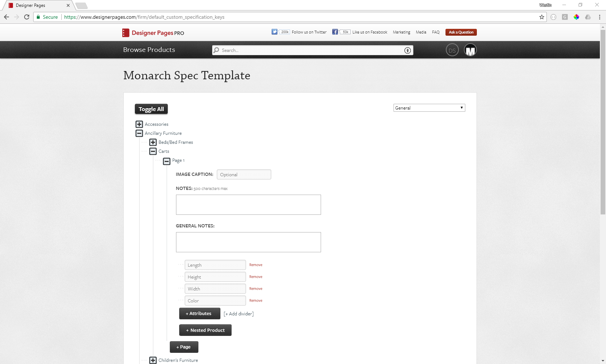Image resolution: width=606 pixels, height=364 pixels.
Task: Click Follow us on Twitter link
Action: 309,32
